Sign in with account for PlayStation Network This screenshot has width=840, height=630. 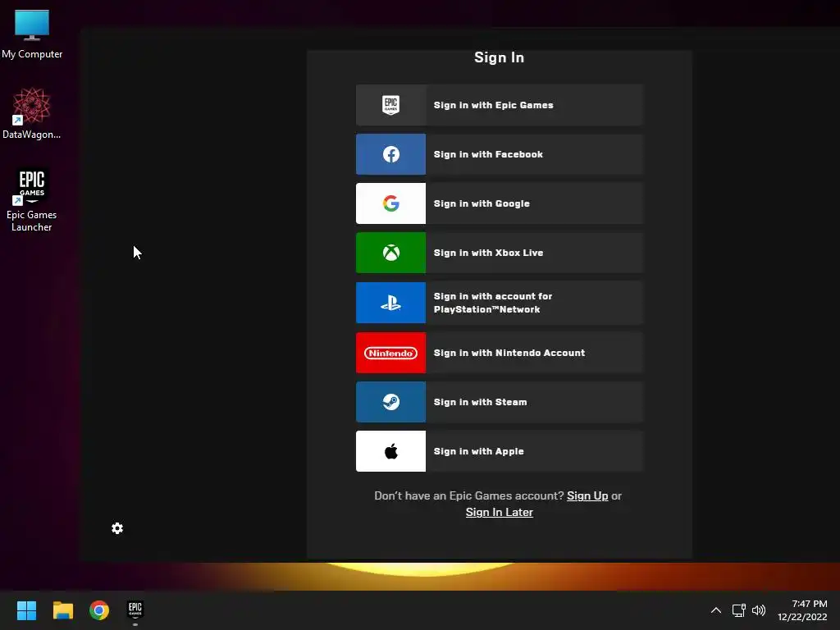(500, 303)
